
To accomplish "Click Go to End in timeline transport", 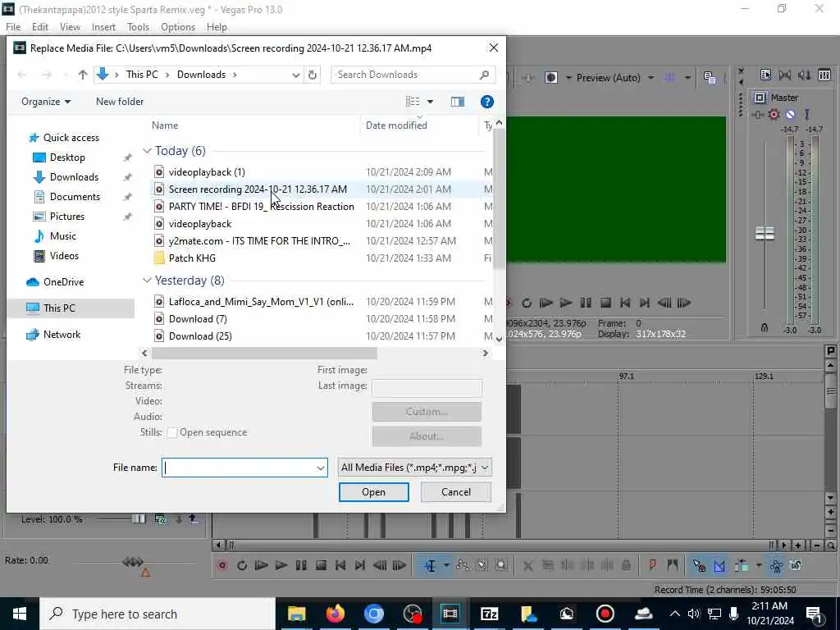I will click(360, 565).
